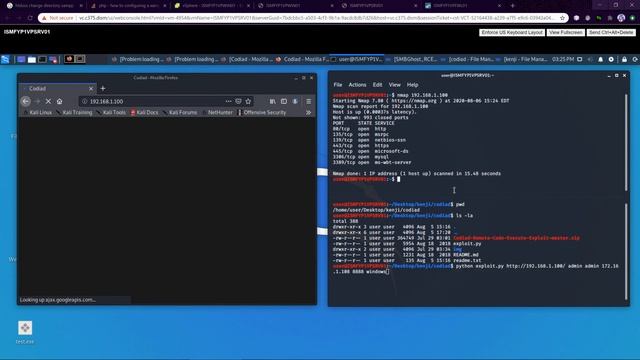Open Kali Training bookmark
The image size is (640, 360).
(x=74, y=112)
